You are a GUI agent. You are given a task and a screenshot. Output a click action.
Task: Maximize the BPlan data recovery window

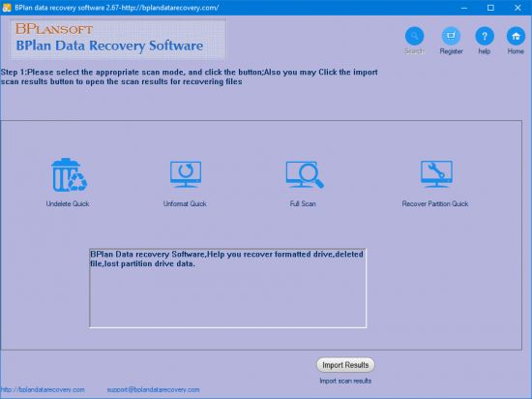tap(490, 8)
